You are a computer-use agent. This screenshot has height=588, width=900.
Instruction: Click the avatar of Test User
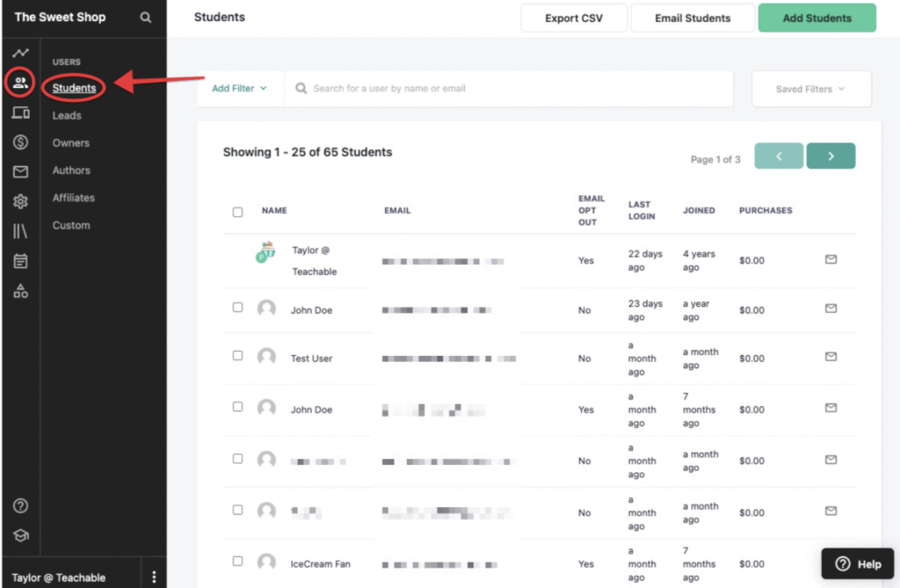pos(266,357)
